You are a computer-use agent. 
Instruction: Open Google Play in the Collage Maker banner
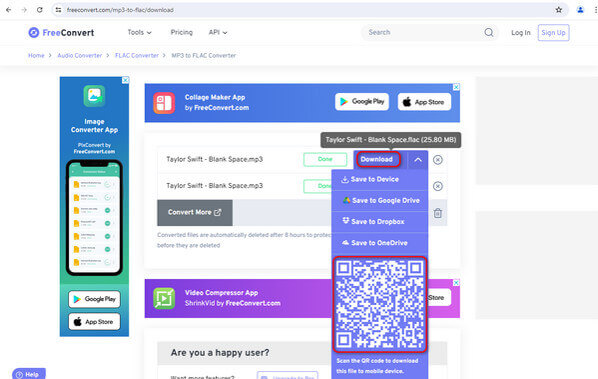click(x=362, y=102)
